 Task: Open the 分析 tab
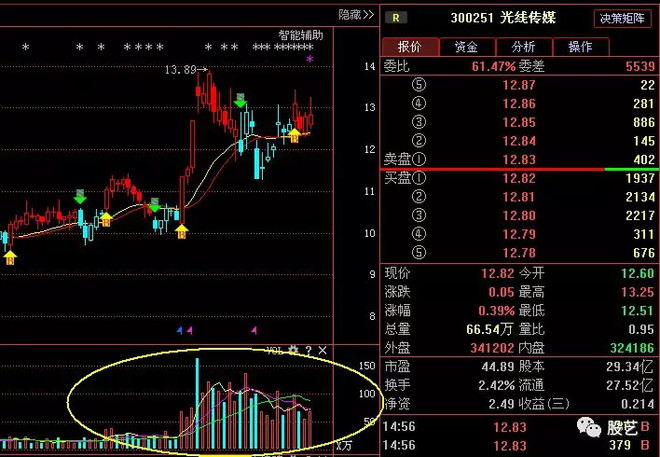click(x=524, y=47)
